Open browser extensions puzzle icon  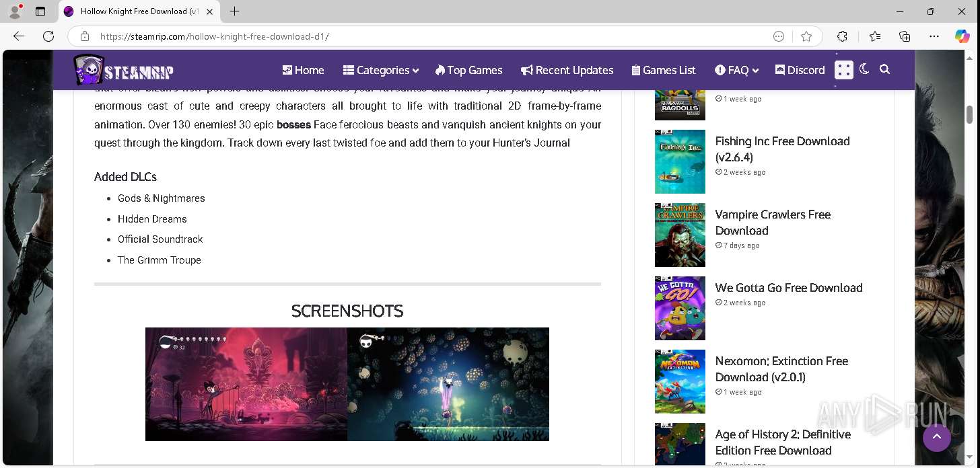842,36
